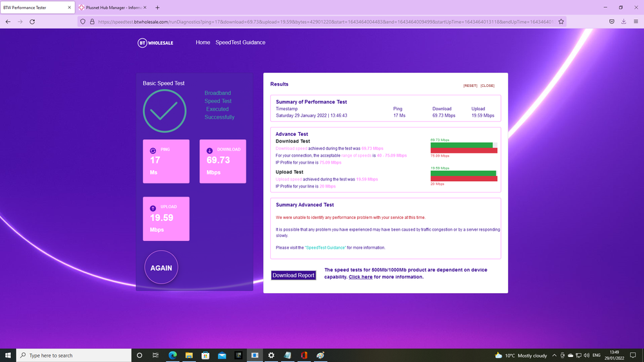This screenshot has height=362, width=644.
Task: Reload the page with the refresh icon
Action: pos(32,21)
